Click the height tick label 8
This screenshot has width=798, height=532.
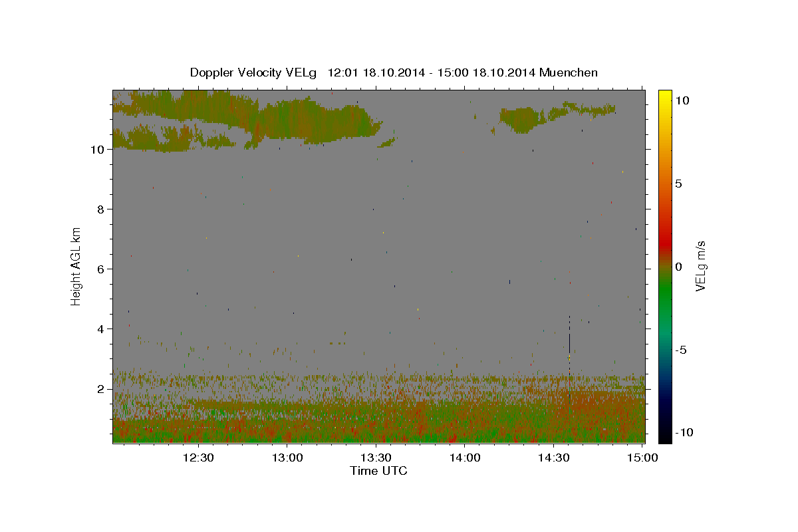101,209
